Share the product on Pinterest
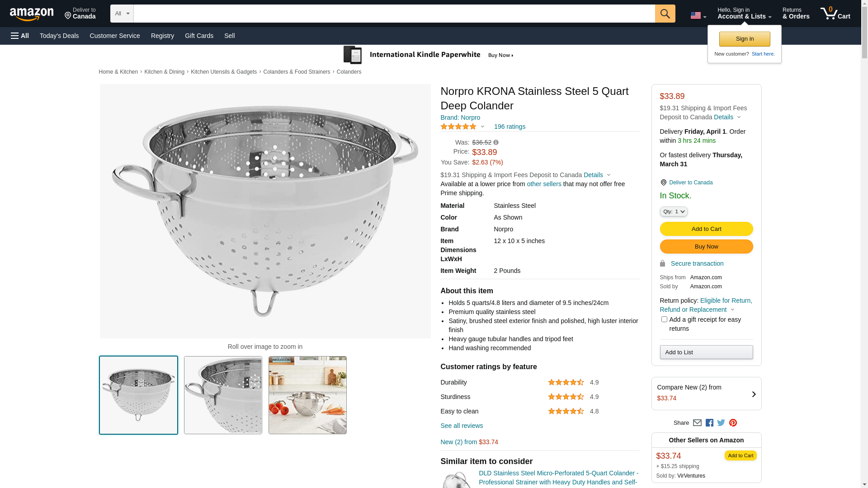This screenshot has width=868, height=488. click(x=733, y=423)
